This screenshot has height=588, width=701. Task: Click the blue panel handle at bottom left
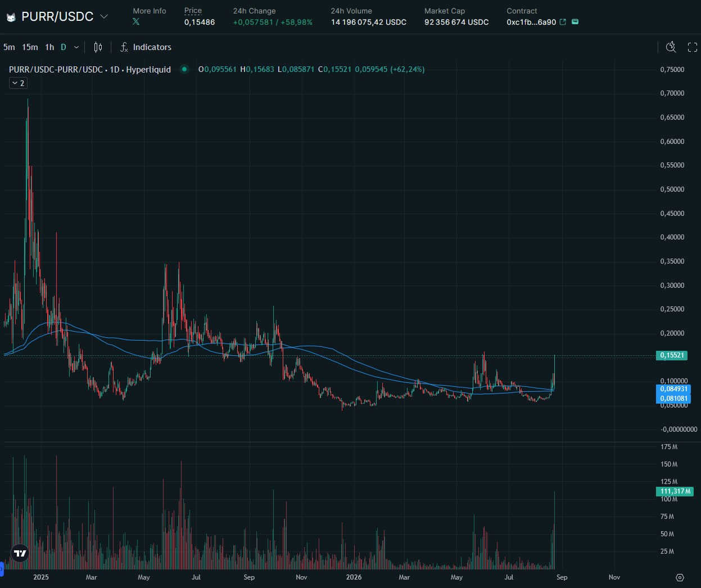[2, 569]
